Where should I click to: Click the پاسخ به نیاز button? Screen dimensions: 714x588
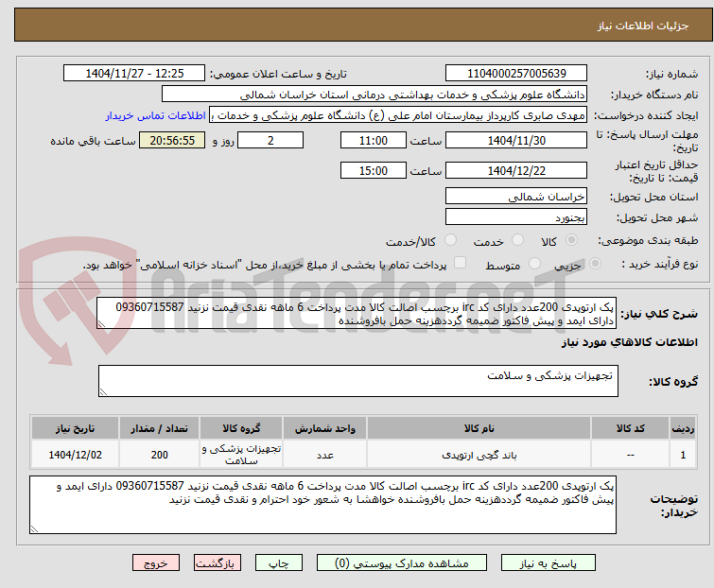[549, 563]
